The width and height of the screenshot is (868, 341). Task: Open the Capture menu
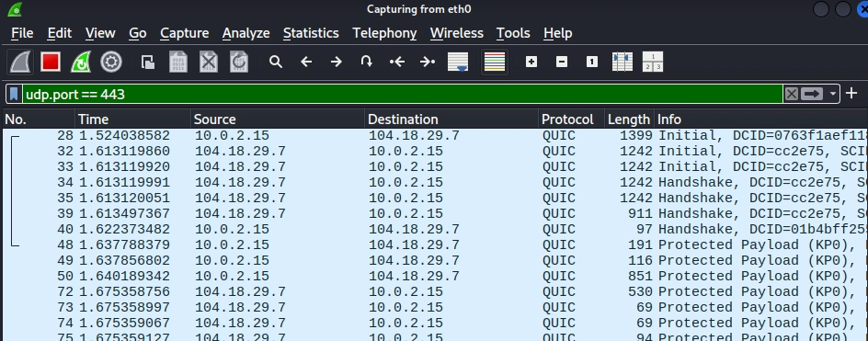(x=184, y=33)
